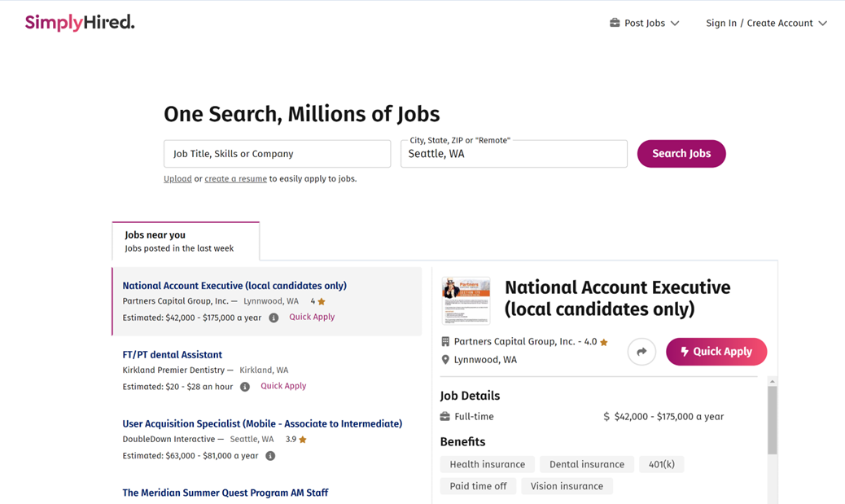Click the star rating beside Partners Capital Group 4.0
Viewport: 845px width, 504px height.
[604, 343]
